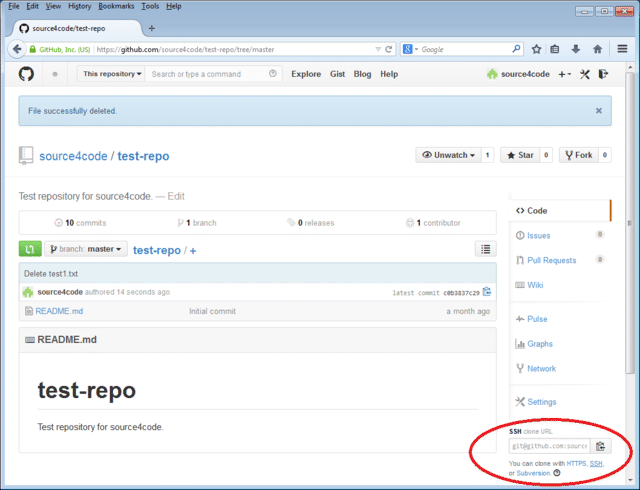Open Gist from the header
640x490 pixels.
pyautogui.click(x=338, y=74)
